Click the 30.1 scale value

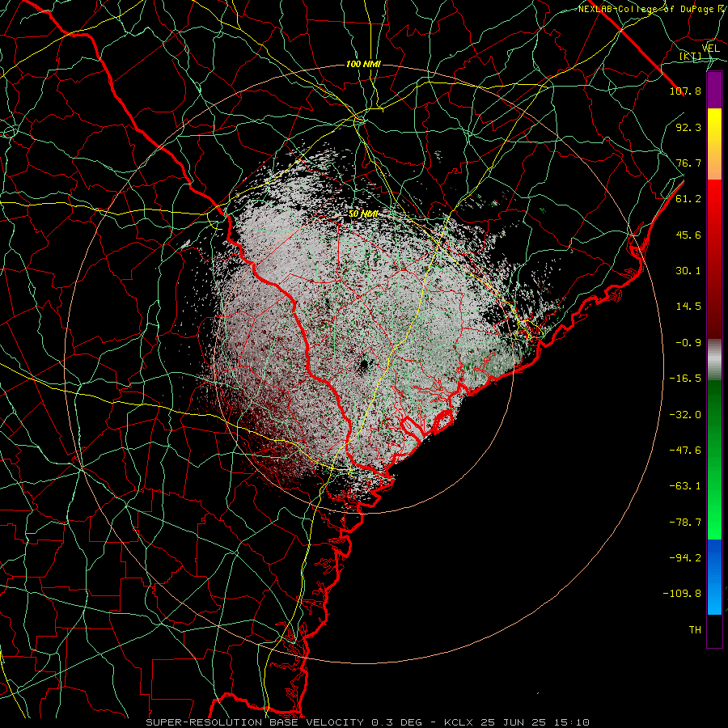coord(688,271)
